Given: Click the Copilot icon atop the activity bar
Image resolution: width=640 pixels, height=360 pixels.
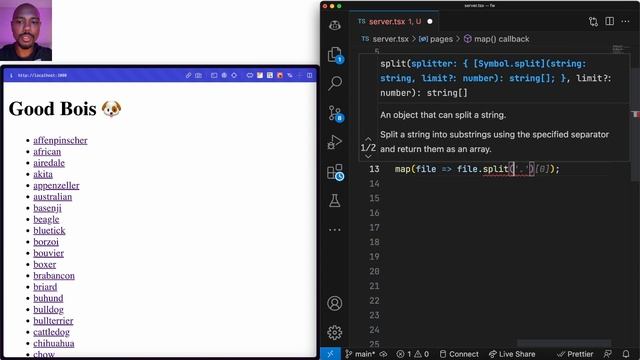Looking at the screenshot, I should tap(335, 25).
